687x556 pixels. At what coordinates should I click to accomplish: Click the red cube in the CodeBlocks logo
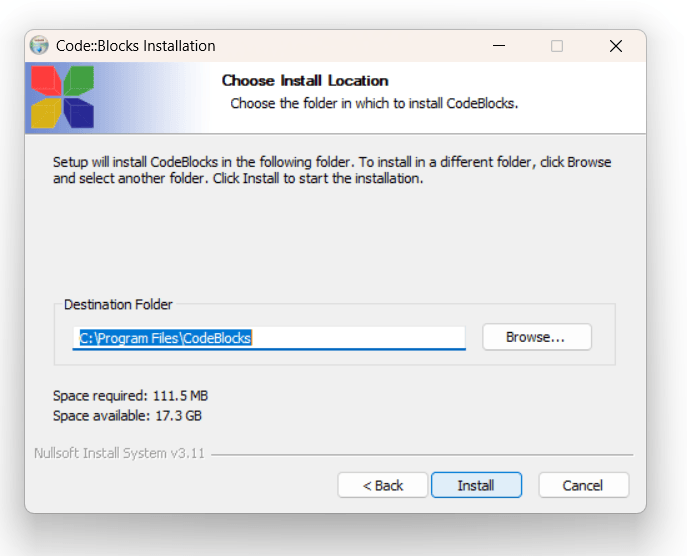click(x=44, y=80)
